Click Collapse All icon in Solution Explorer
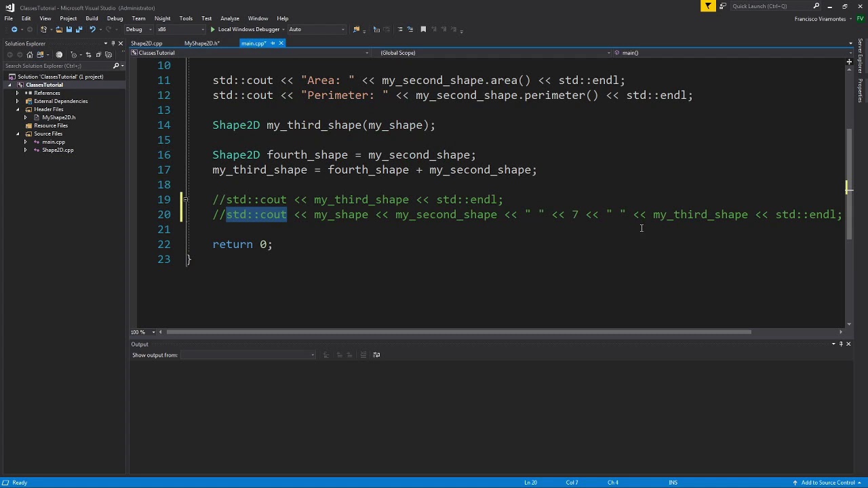 [98, 55]
